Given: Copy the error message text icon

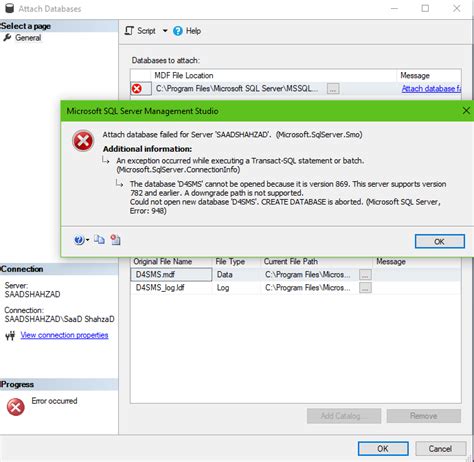Looking at the screenshot, I should pyautogui.click(x=99, y=239).
